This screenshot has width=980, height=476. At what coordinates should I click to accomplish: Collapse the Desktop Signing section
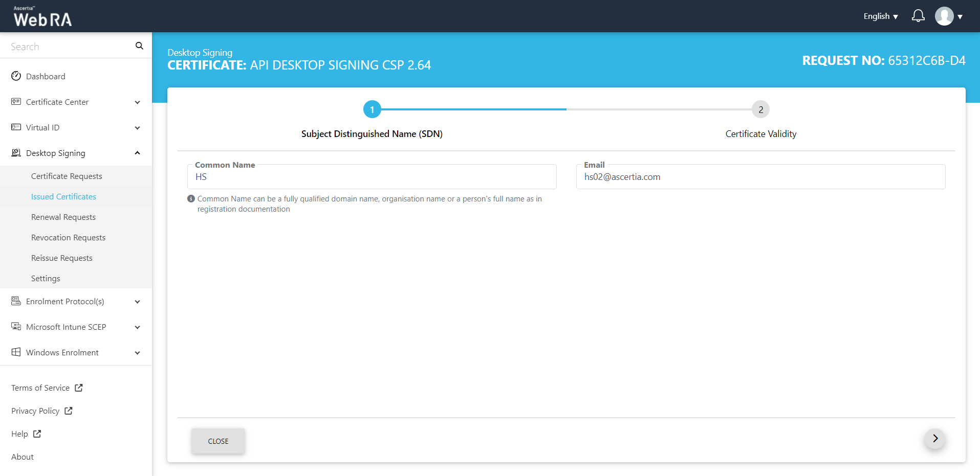[x=137, y=153]
